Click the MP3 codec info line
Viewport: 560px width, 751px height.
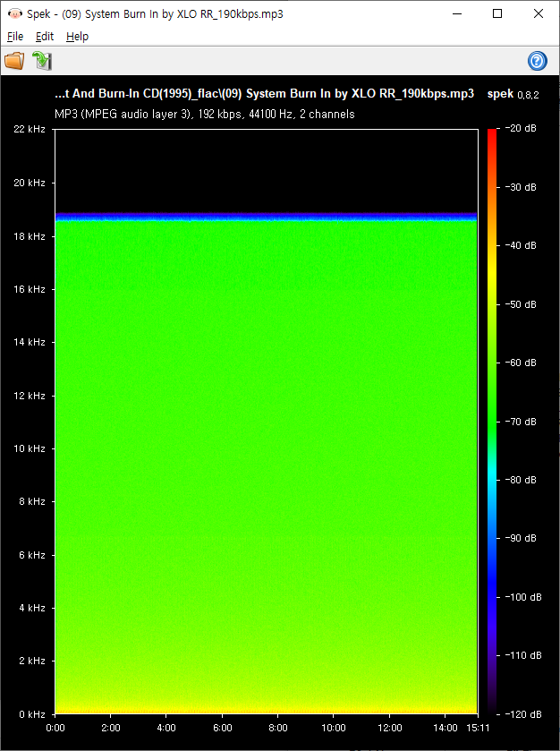pyautogui.click(x=204, y=114)
